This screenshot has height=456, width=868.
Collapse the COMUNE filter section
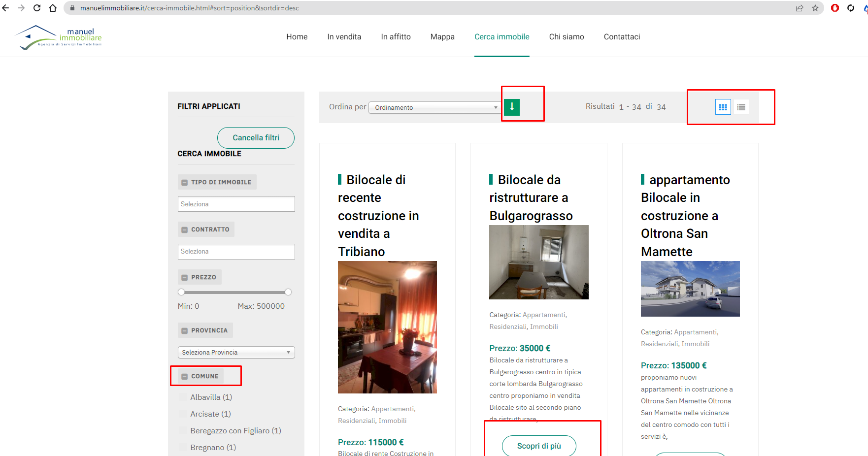[x=200, y=376]
